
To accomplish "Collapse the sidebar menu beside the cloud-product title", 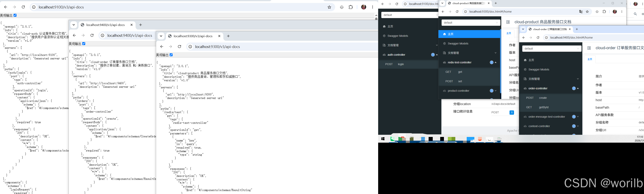I will tap(508, 22).
